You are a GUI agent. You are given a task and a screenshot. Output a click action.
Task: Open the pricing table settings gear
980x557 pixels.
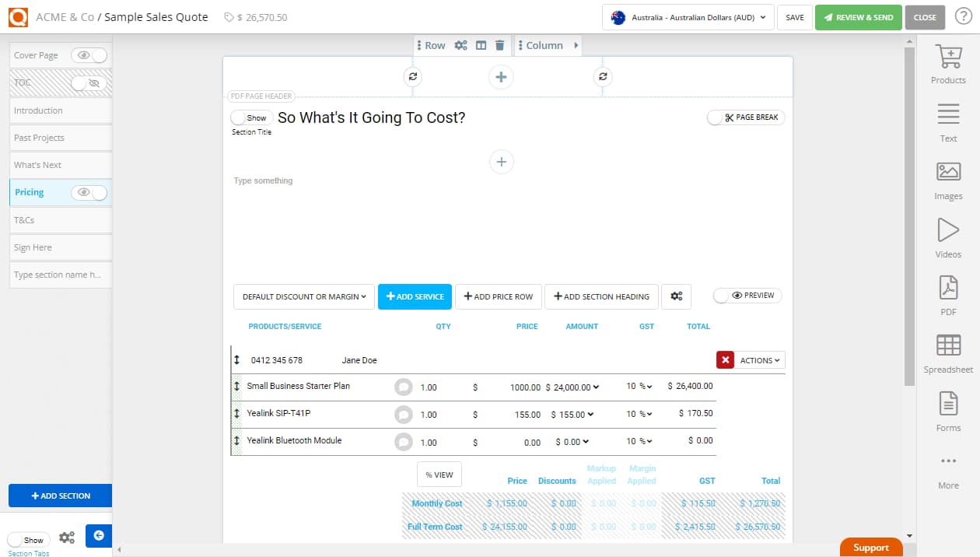pyautogui.click(x=676, y=296)
